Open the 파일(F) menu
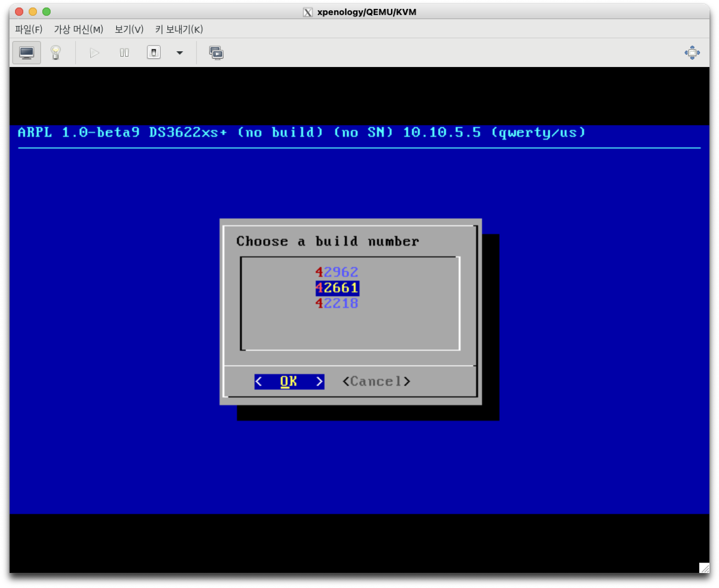The height and width of the screenshot is (588, 719). tap(29, 29)
